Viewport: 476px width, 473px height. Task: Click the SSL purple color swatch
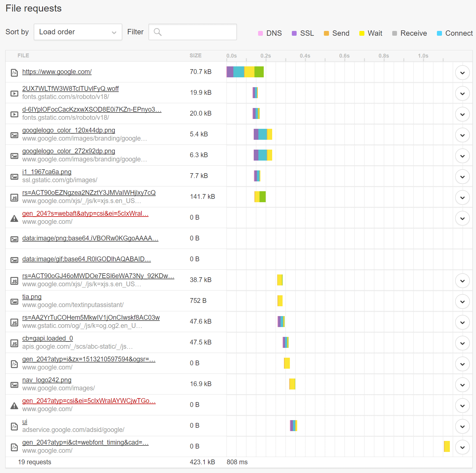pyautogui.click(x=294, y=33)
